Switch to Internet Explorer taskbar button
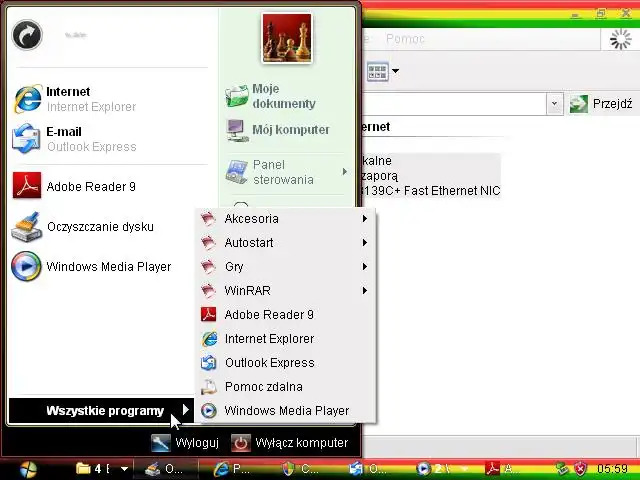Image resolution: width=640 pixels, height=480 pixels. 233,469
